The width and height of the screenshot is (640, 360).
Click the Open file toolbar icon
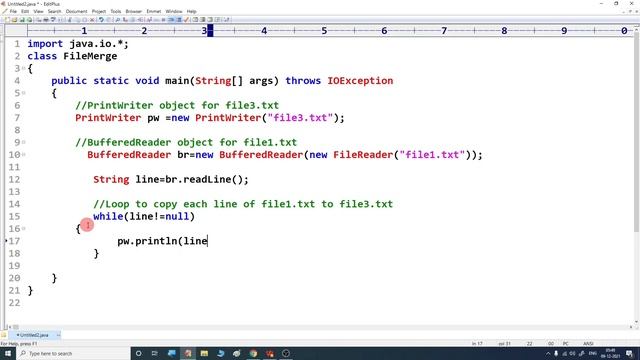point(14,20)
